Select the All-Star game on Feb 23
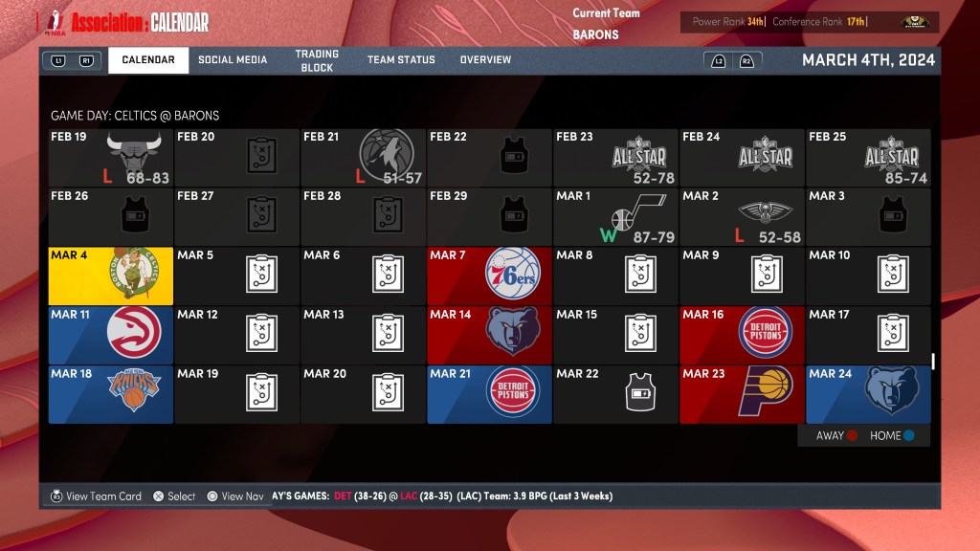Viewport: 980px width, 551px height. click(638, 153)
